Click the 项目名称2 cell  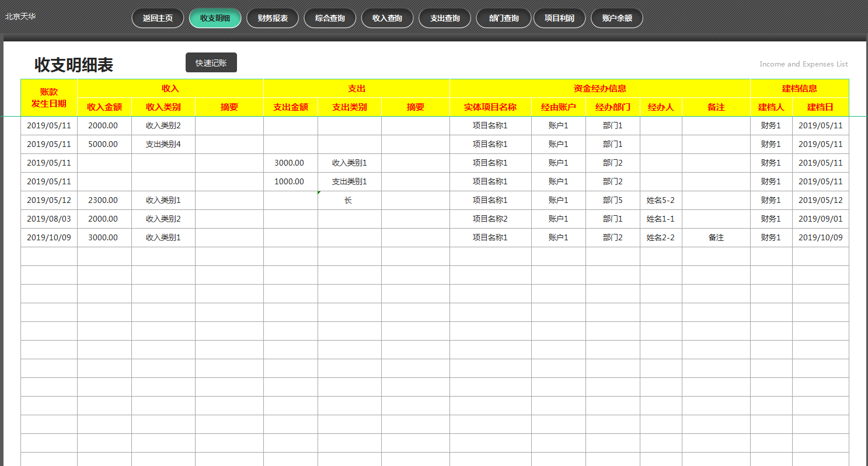click(x=490, y=219)
